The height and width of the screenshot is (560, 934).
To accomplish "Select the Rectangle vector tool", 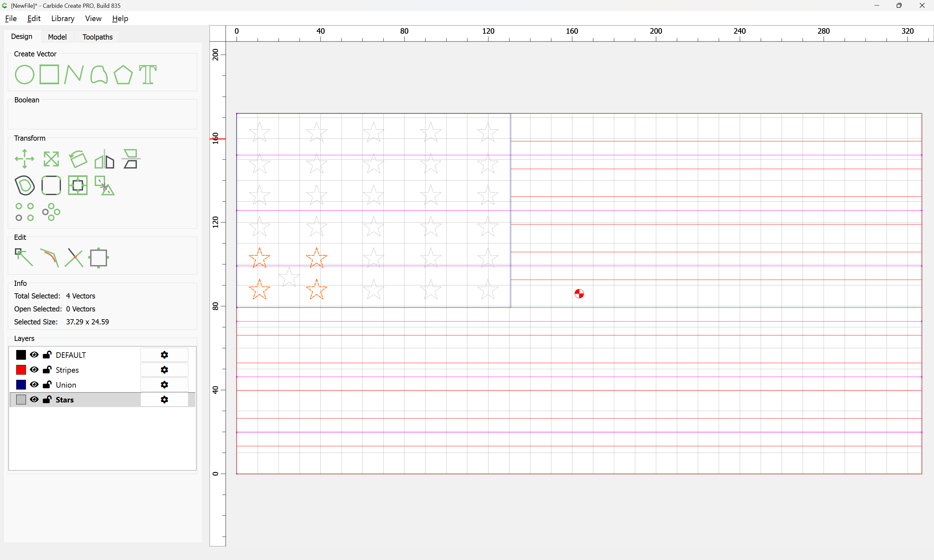I will point(49,74).
